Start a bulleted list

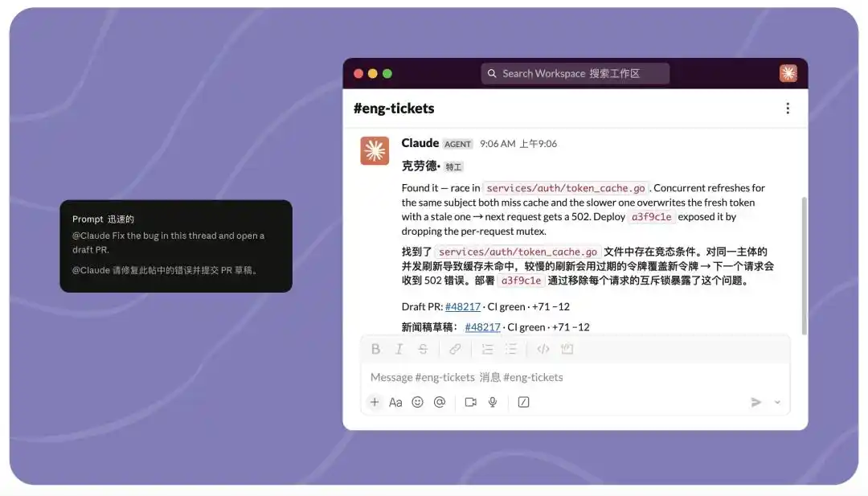511,349
